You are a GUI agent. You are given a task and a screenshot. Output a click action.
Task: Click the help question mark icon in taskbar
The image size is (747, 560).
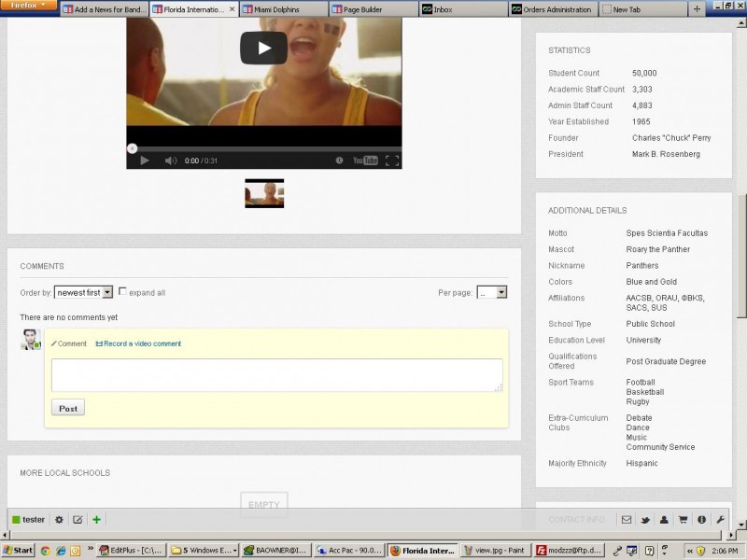[x=649, y=551]
